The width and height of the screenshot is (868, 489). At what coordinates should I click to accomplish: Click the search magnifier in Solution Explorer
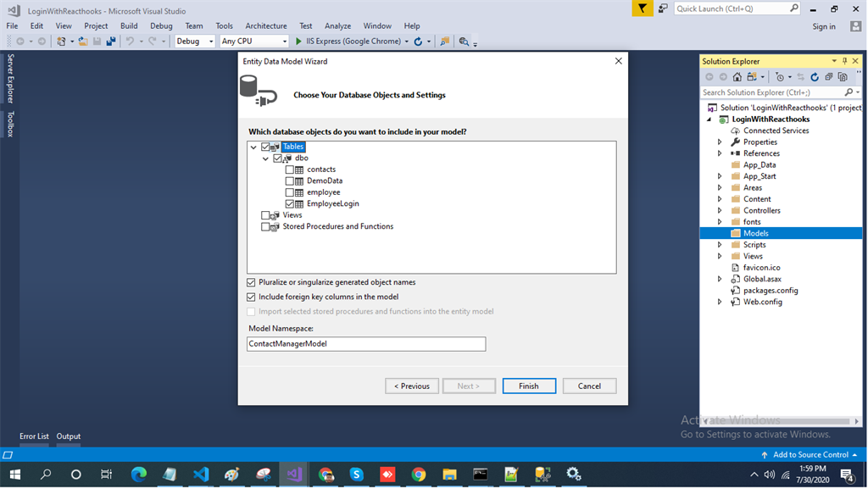click(849, 92)
